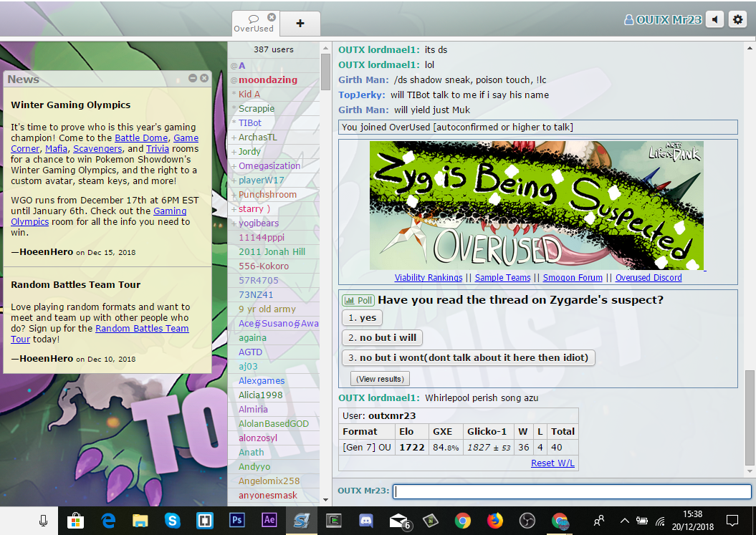Open the Mail app with 6 unread
Viewport: 756px width, 535px height.
tap(399, 521)
